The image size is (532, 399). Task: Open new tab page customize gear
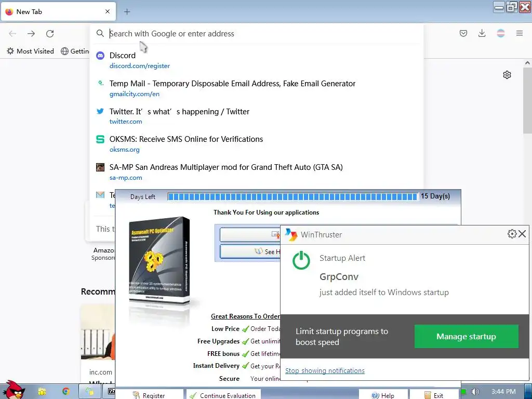pyautogui.click(x=507, y=75)
